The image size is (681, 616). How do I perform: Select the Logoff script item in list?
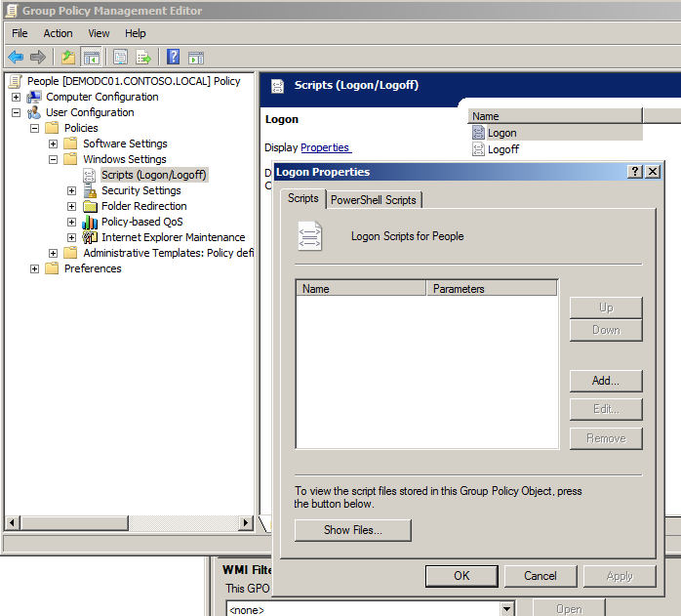[x=502, y=149]
